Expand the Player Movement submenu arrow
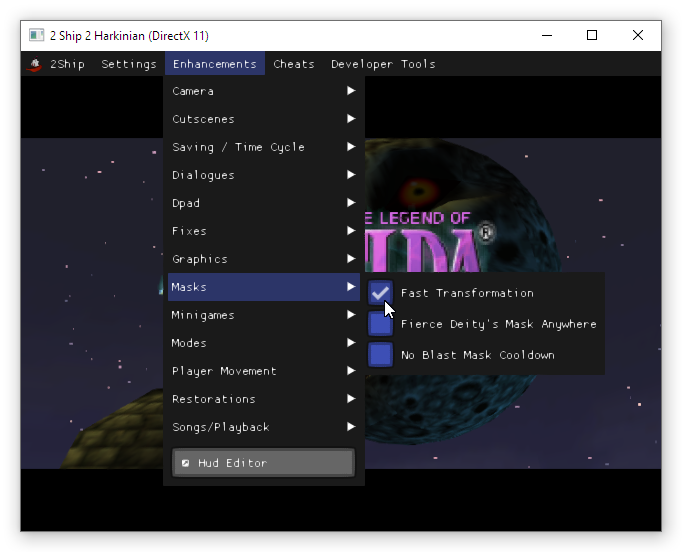Image resolution: width=682 pixels, height=552 pixels. coord(351,370)
